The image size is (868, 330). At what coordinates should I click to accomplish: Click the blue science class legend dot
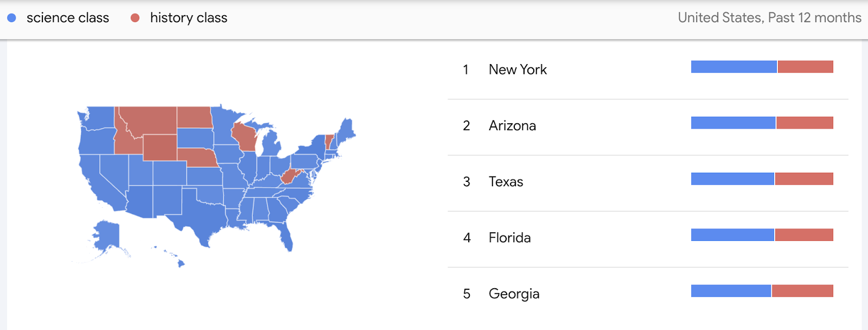coord(11,18)
